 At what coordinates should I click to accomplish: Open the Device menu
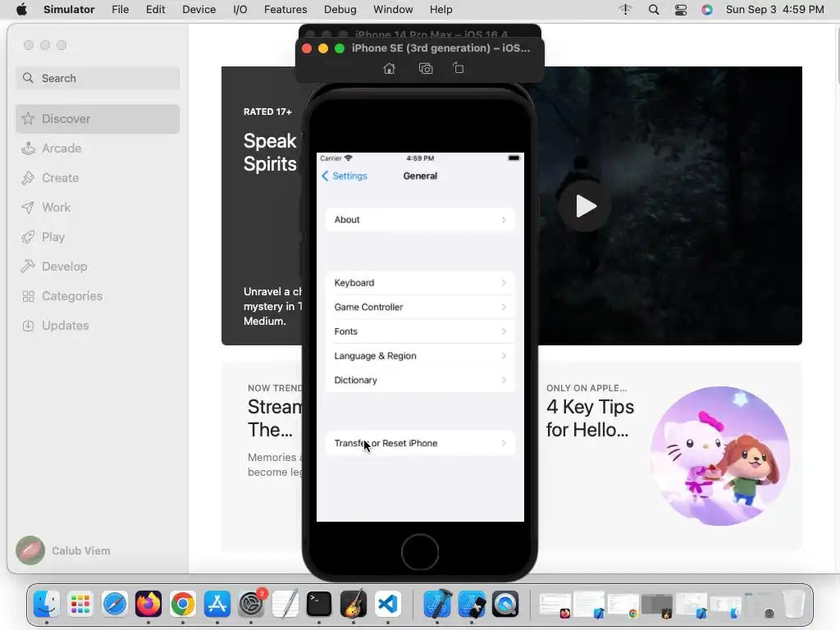(199, 9)
